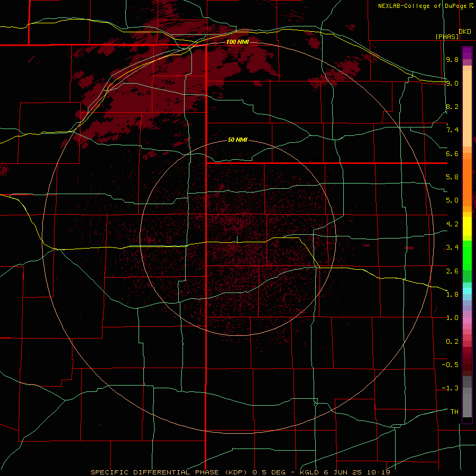Click the 9.0 value on the color scale

point(452,83)
